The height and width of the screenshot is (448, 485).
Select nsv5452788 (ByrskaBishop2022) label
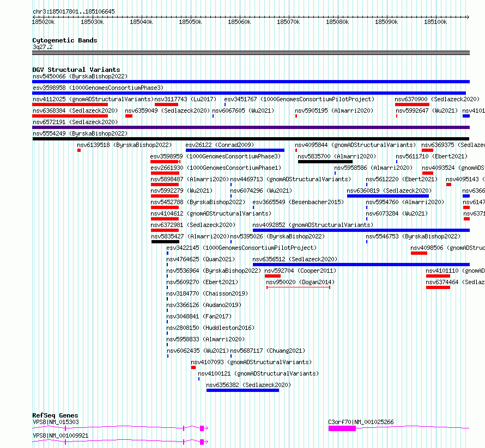(198, 202)
